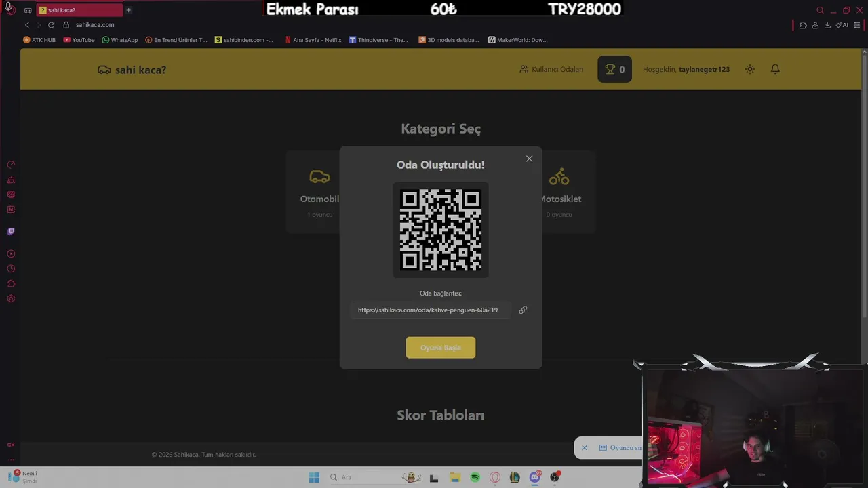The width and height of the screenshot is (868, 488).
Task: Open the browser easy setup menu
Action: click(x=857, y=25)
